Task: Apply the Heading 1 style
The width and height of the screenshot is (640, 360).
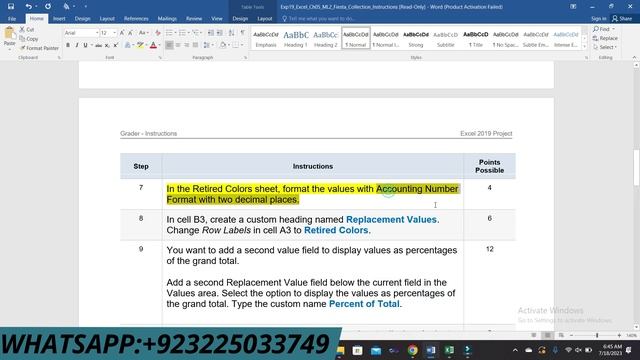Action: [296, 39]
